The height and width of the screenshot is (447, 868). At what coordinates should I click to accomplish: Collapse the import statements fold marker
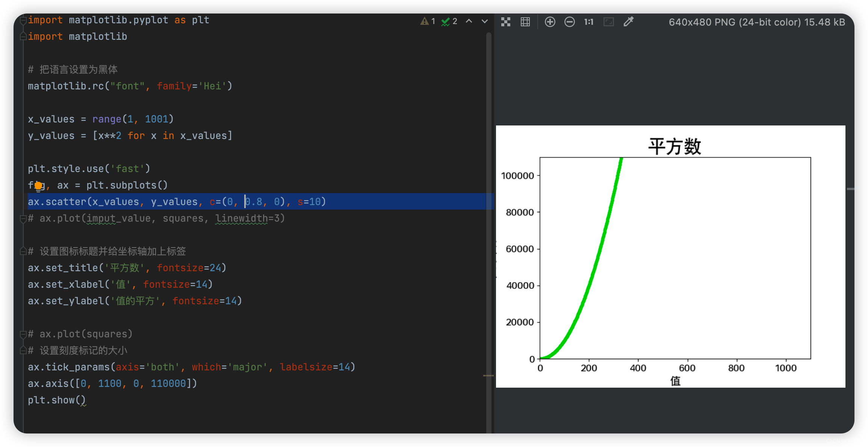click(23, 20)
